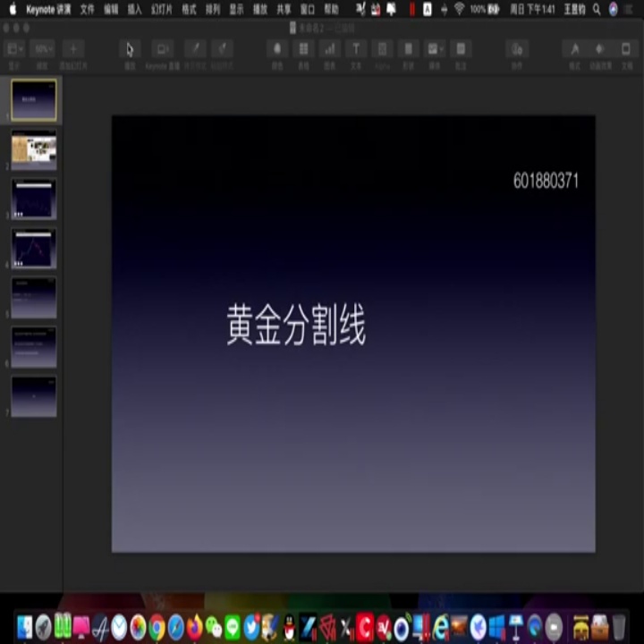Select slide 6 thumbnail in navigator

pos(34,347)
